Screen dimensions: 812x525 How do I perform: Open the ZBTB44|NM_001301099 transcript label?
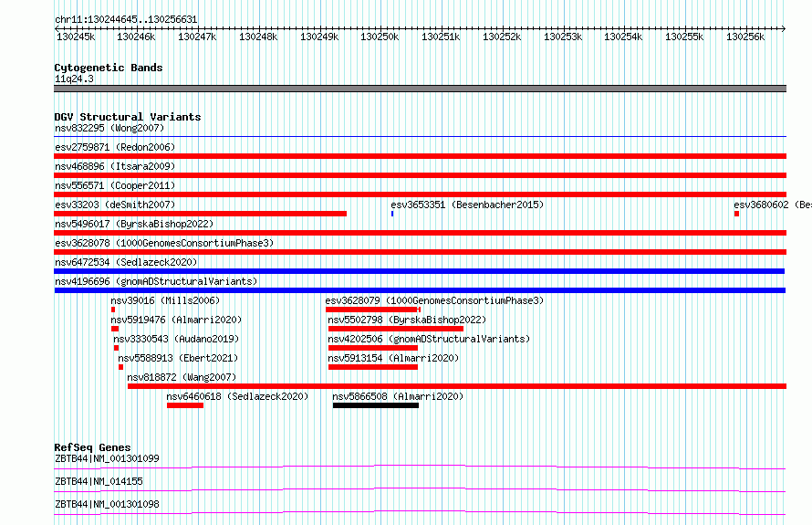(107, 458)
